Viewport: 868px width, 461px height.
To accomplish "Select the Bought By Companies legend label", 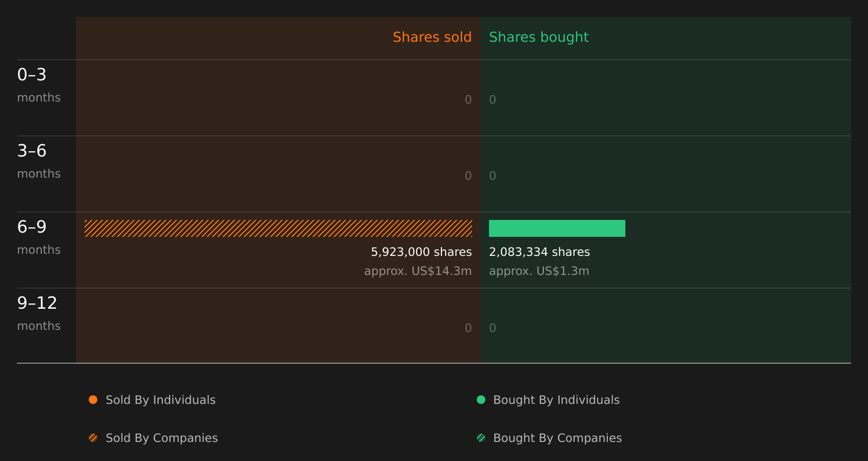I will pos(557,438).
